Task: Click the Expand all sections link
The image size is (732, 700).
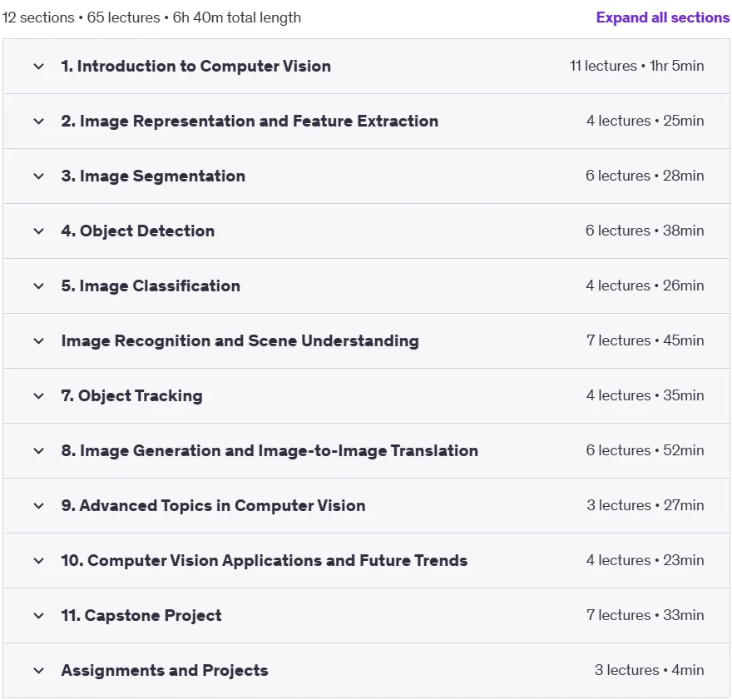Action: coord(662,17)
